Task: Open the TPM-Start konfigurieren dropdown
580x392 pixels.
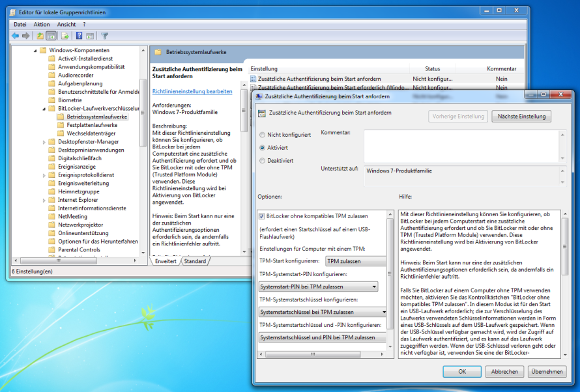Action: pos(355,261)
